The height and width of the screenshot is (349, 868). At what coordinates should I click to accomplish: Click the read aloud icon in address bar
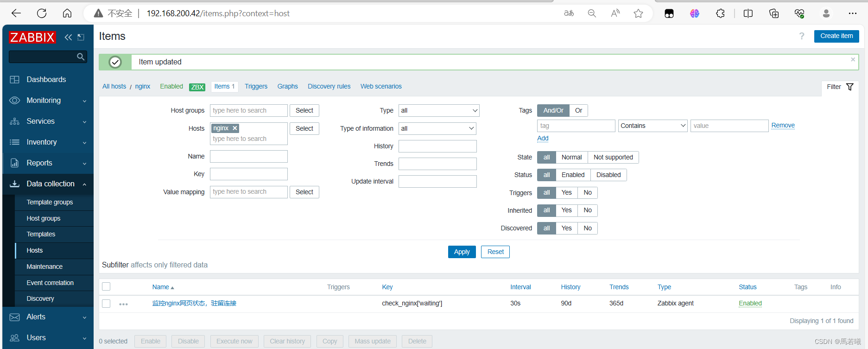coord(615,13)
